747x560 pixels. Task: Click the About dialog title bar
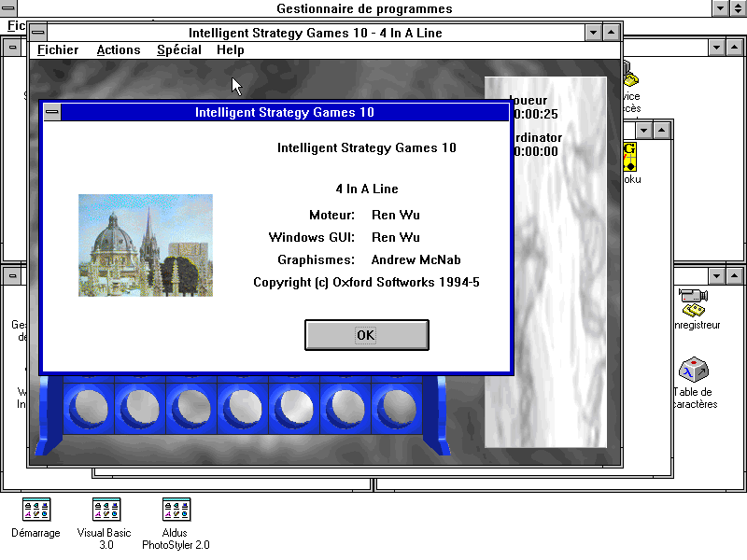click(285, 112)
